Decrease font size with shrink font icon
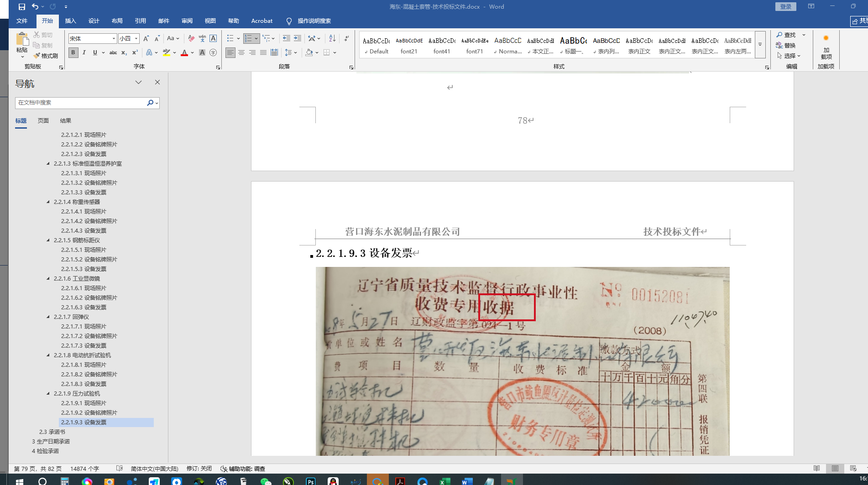The image size is (868, 485). tap(157, 39)
